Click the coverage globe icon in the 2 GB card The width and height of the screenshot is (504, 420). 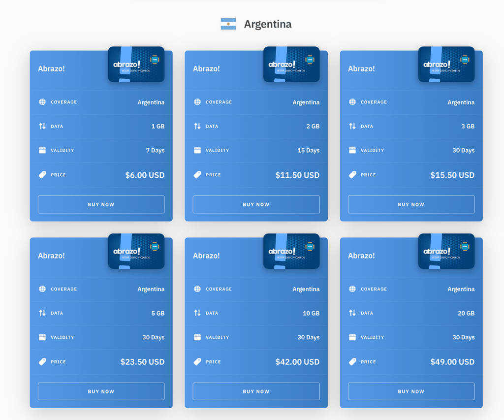coord(197,102)
